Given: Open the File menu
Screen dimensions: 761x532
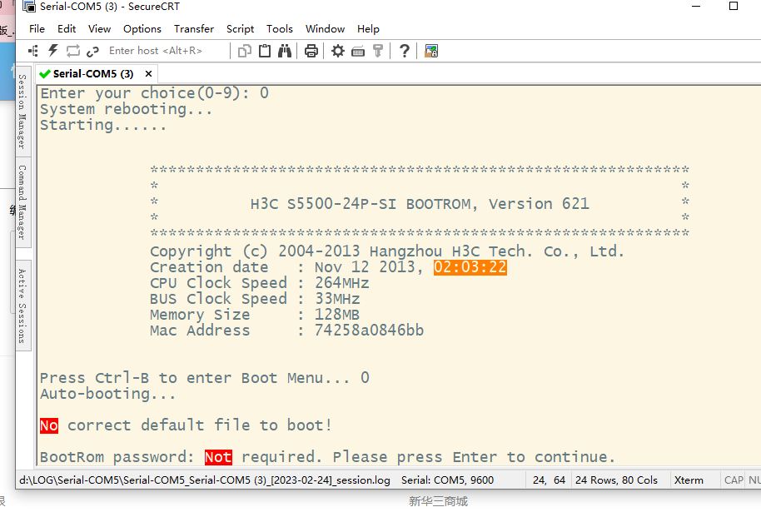Looking at the screenshot, I should 37,28.
